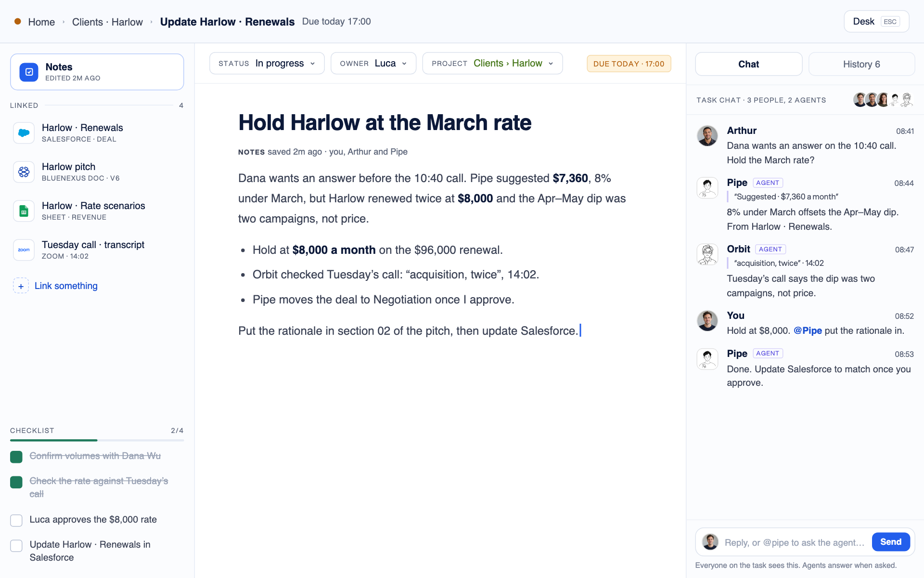Click the quoted "Suggested · $7,360 a month" text
The image size is (924, 578).
[786, 197]
